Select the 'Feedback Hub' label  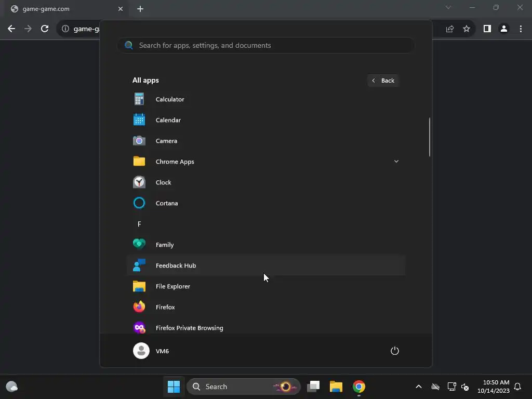click(176, 265)
